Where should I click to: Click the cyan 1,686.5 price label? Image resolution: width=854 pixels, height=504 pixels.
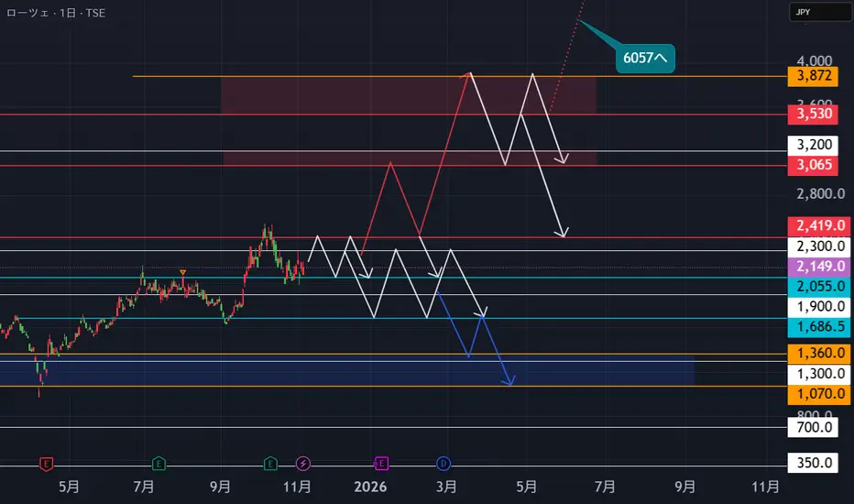tap(820, 327)
